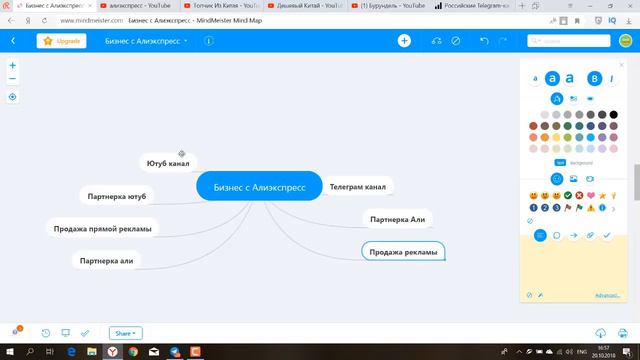
Task: Open the video tab in the sidebar
Action: tap(590, 179)
